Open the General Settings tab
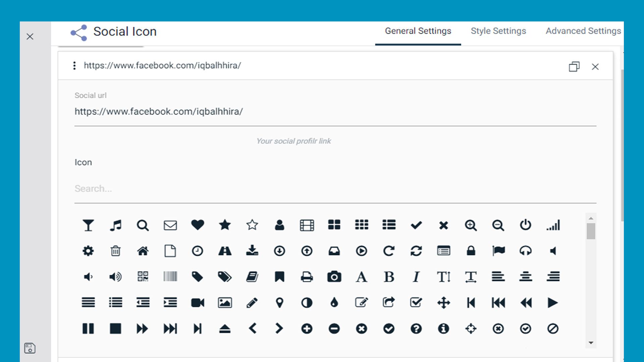644x362 pixels. (x=418, y=31)
